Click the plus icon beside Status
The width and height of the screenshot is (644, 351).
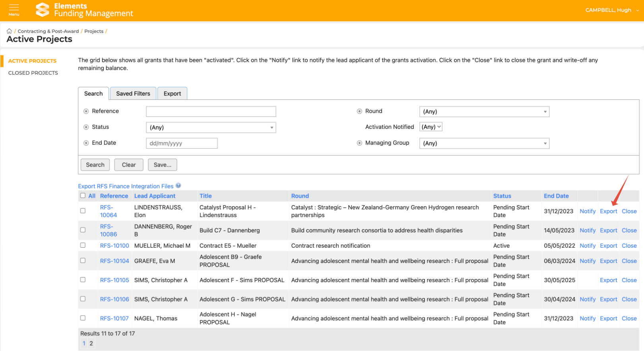[86, 127]
